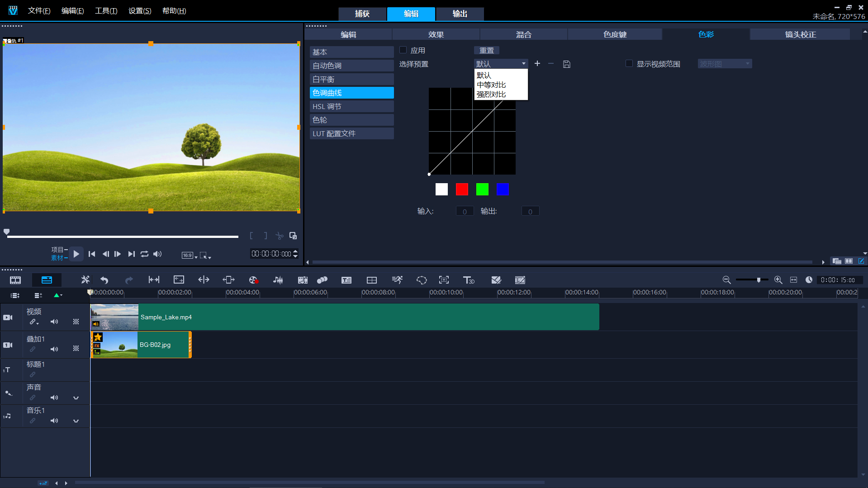Fit project in timeline window
Image resolution: width=868 pixels, height=488 pixels.
point(793,280)
